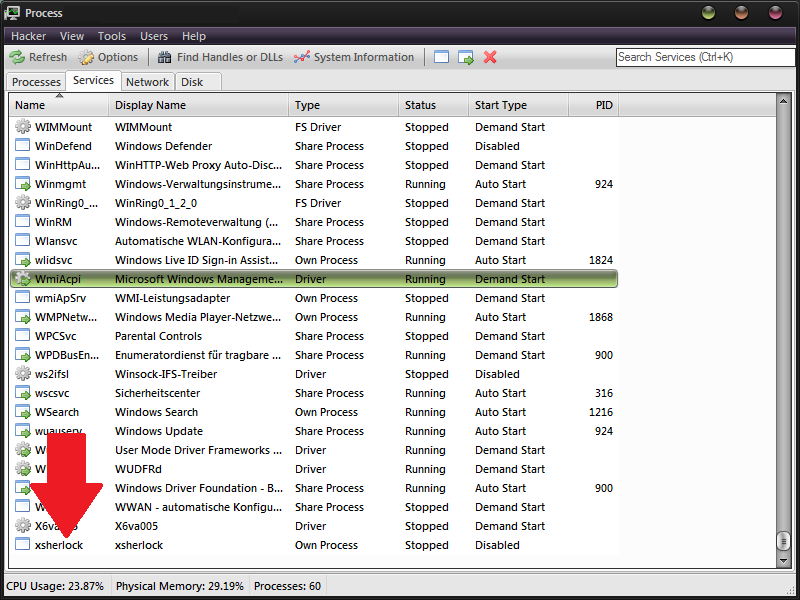Open the View menu
This screenshot has width=800, height=600.
pyautogui.click(x=72, y=36)
